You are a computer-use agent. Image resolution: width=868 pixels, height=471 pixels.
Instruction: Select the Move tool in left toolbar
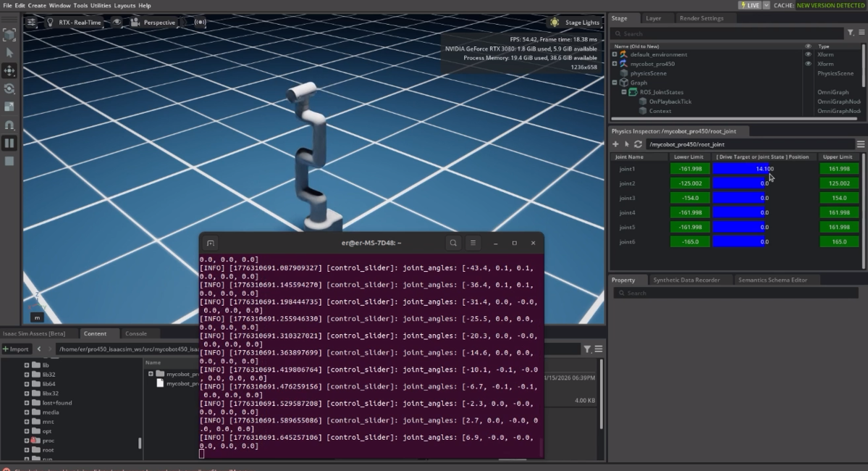tap(9, 70)
